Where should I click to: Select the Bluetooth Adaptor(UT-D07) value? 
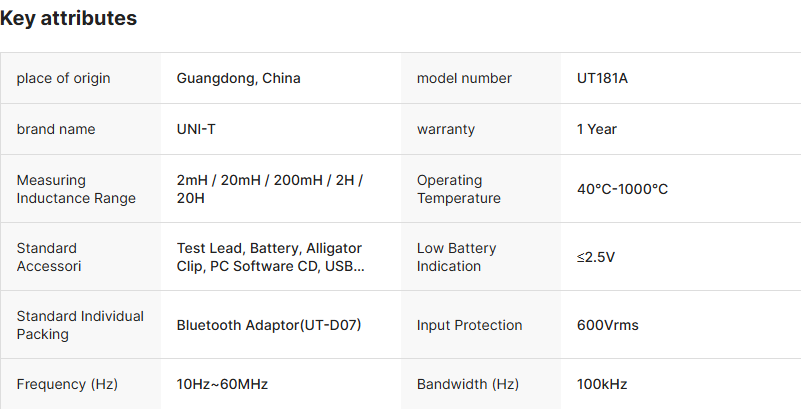pos(269,325)
